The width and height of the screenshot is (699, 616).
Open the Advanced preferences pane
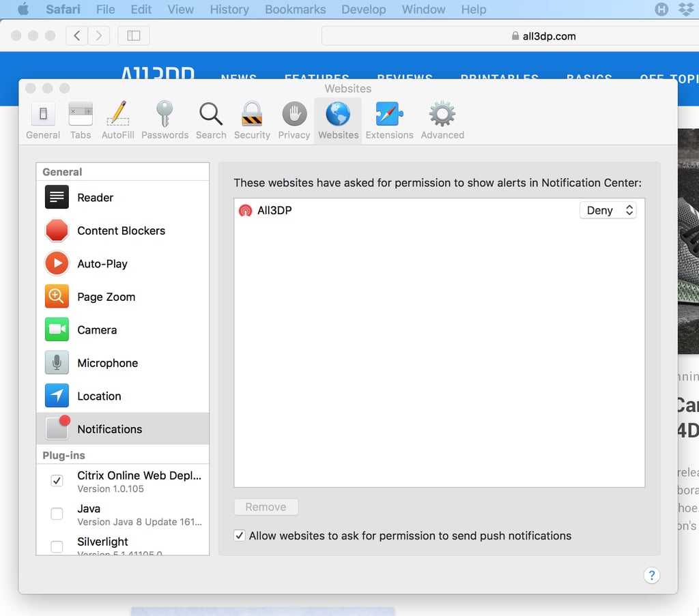click(442, 119)
